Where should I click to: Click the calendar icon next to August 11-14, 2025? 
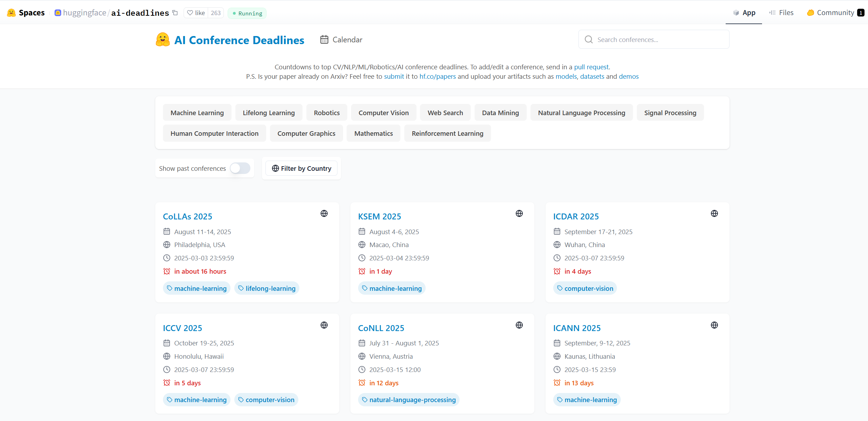167,232
